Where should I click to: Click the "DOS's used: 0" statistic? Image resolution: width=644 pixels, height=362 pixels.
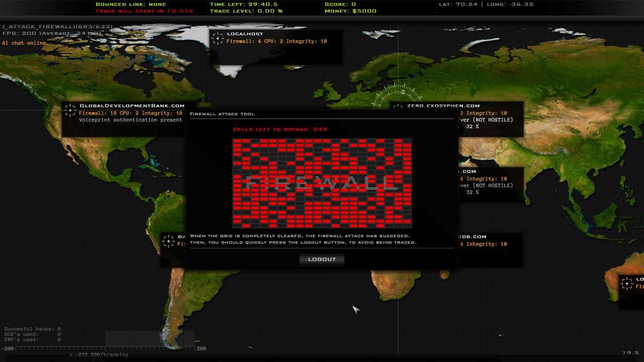point(32,334)
